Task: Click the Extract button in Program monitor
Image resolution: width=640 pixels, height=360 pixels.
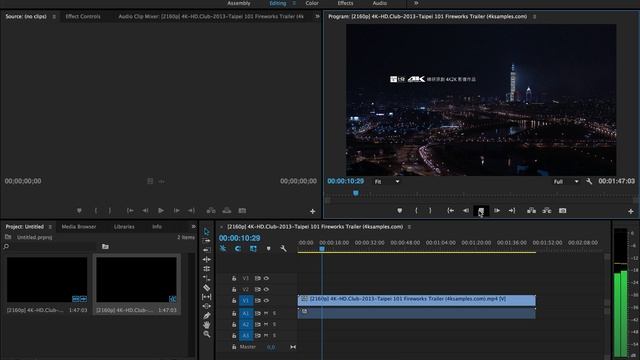Action: 547,211
